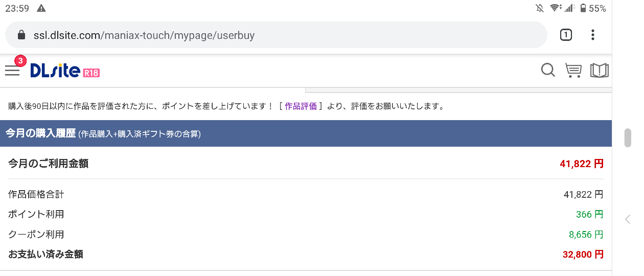Select the クーポン利用 row label
The height and width of the screenshot is (276, 644).
point(36,235)
